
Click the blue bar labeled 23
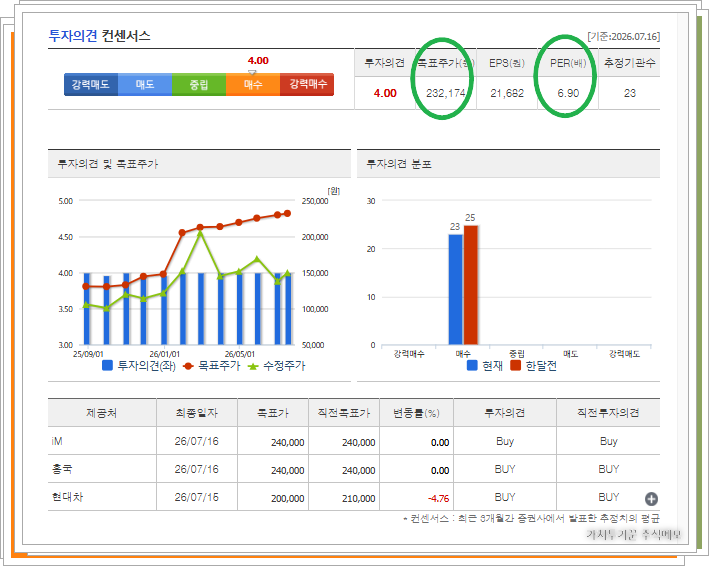[455, 289]
